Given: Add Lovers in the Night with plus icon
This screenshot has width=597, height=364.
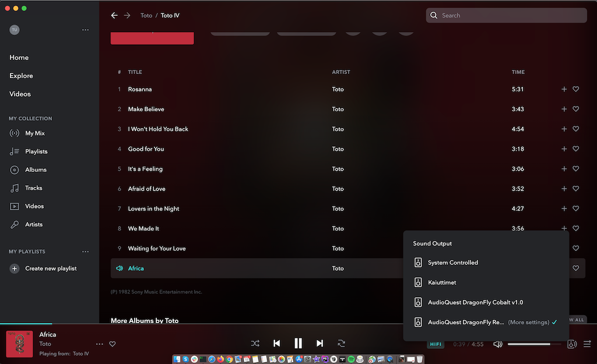Looking at the screenshot, I should [x=564, y=208].
